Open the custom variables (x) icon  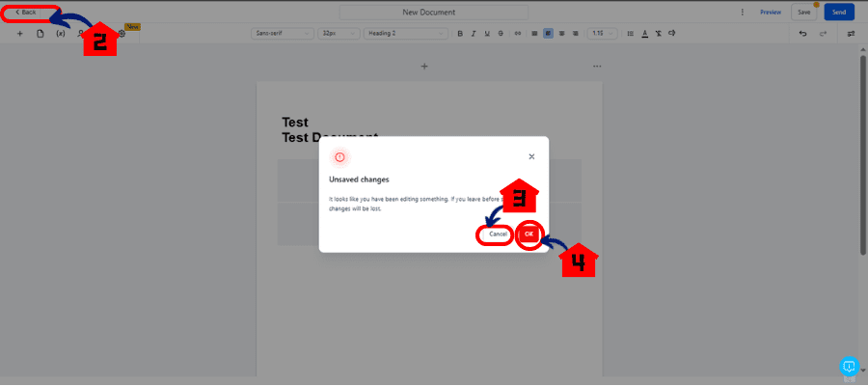click(x=61, y=34)
